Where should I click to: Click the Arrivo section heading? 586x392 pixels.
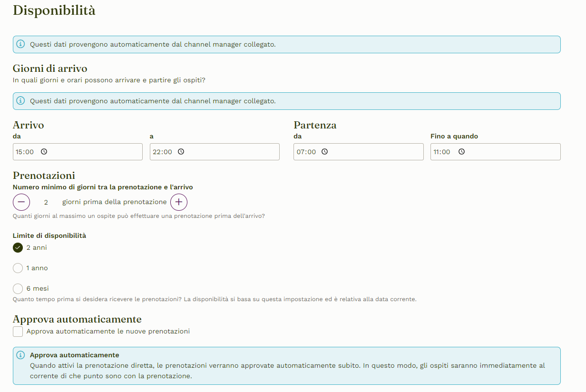tap(29, 125)
